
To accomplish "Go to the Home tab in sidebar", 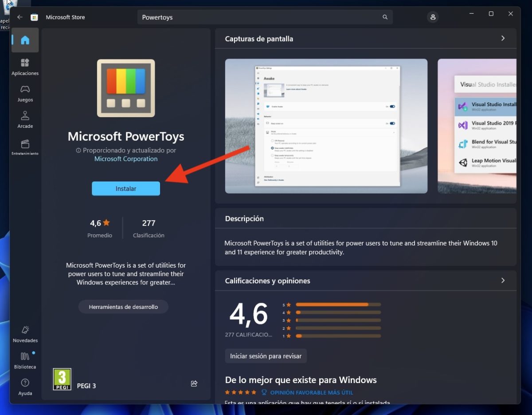I will tap(25, 40).
